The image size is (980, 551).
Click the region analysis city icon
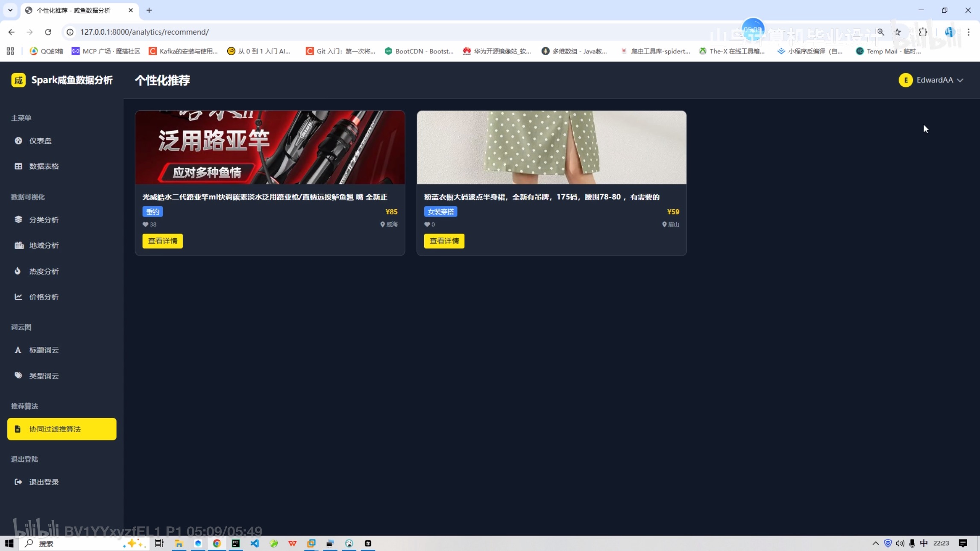click(19, 245)
